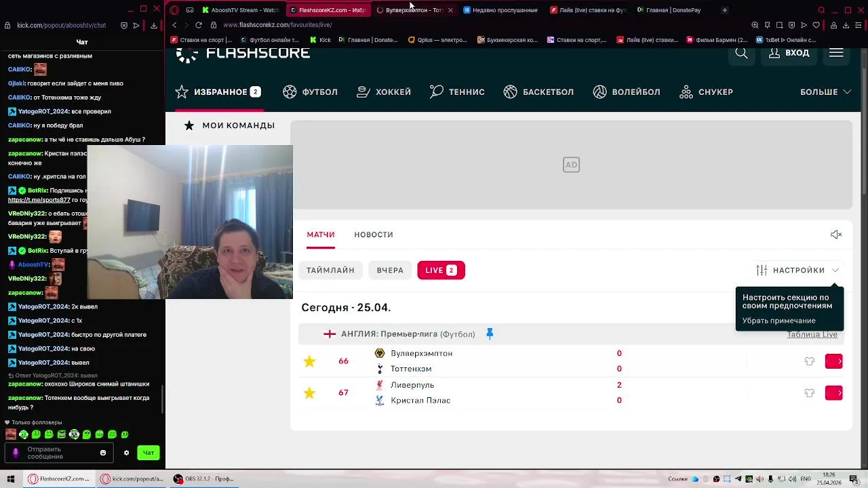
Task: Click the kick.com chat address bar
Action: click(62, 25)
